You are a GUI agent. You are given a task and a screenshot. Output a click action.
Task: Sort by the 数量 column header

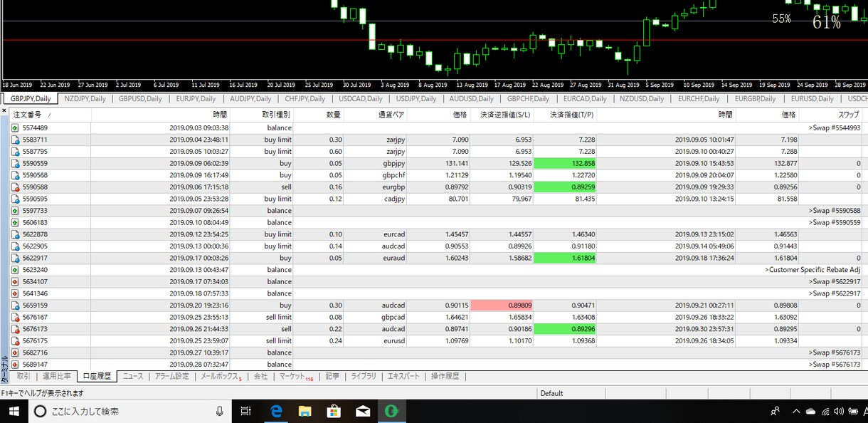[319, 114]
